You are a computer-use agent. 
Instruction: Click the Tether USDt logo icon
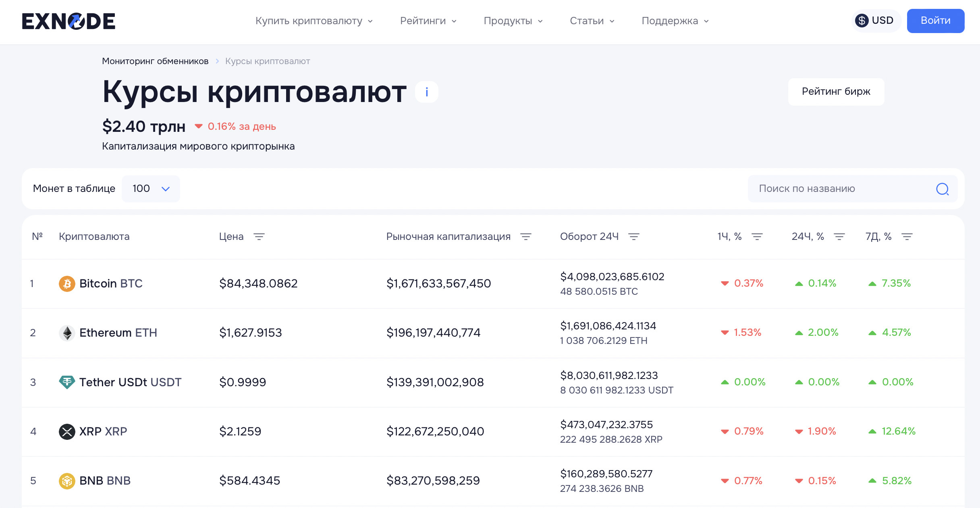tap(67, 382)
